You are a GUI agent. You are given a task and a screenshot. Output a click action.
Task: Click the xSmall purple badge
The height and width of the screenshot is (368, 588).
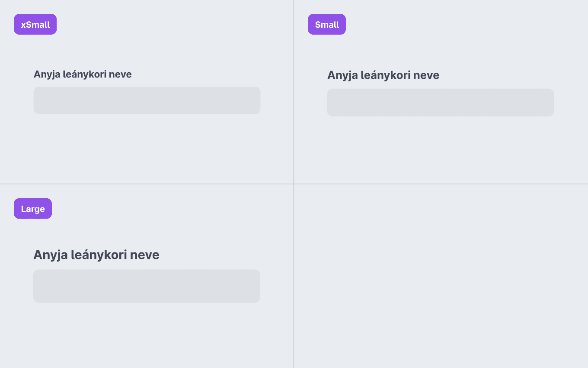(35, 24)
